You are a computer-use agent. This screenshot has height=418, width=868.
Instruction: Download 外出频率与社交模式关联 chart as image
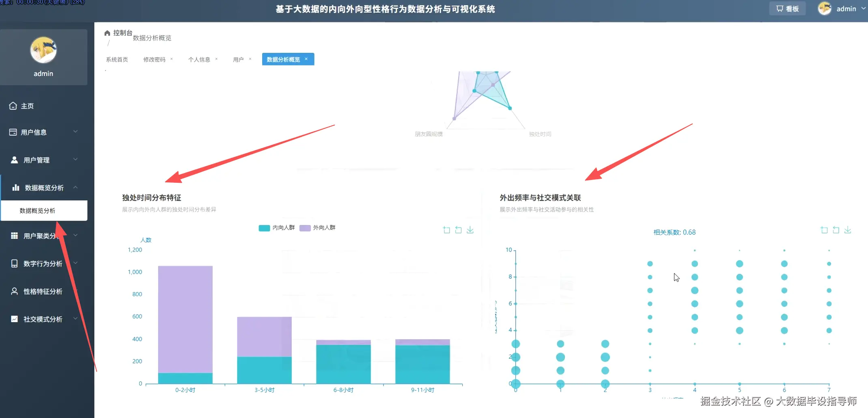[x=848, y=230]
